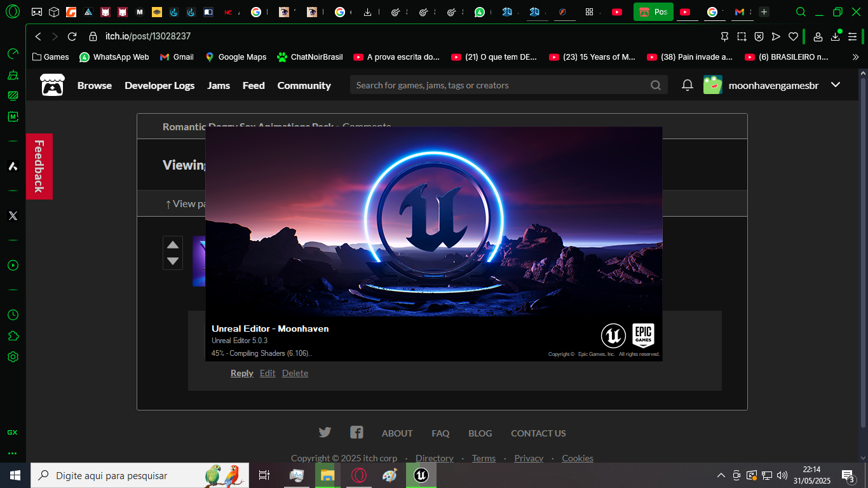Switch to Unreal Editor taskbar icon
This screenshot has height=488, width=868.
point(421,475)
